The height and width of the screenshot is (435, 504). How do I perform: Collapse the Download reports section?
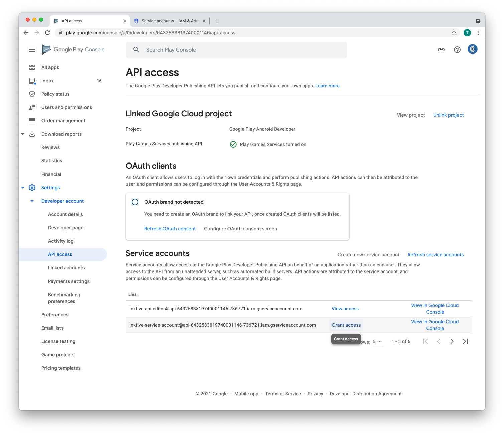click(x=23, y=134)
